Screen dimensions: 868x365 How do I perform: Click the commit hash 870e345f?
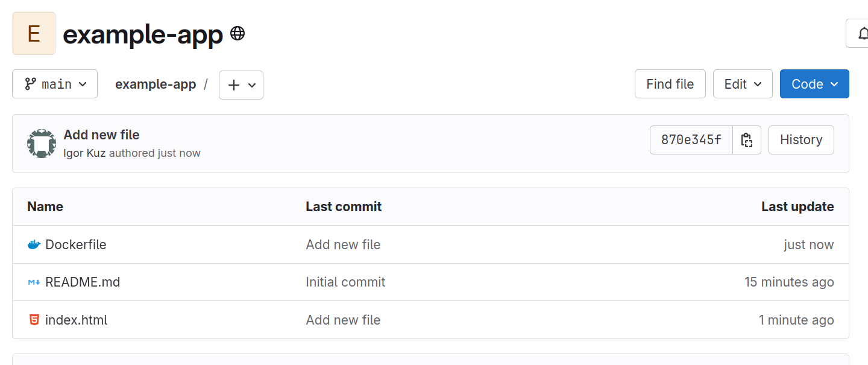[691, 140]
